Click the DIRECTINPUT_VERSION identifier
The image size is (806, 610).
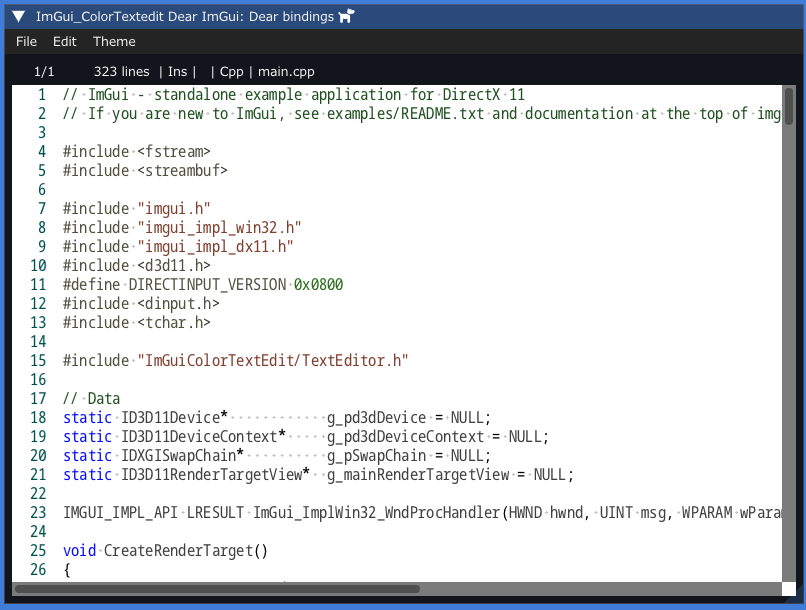207,285
